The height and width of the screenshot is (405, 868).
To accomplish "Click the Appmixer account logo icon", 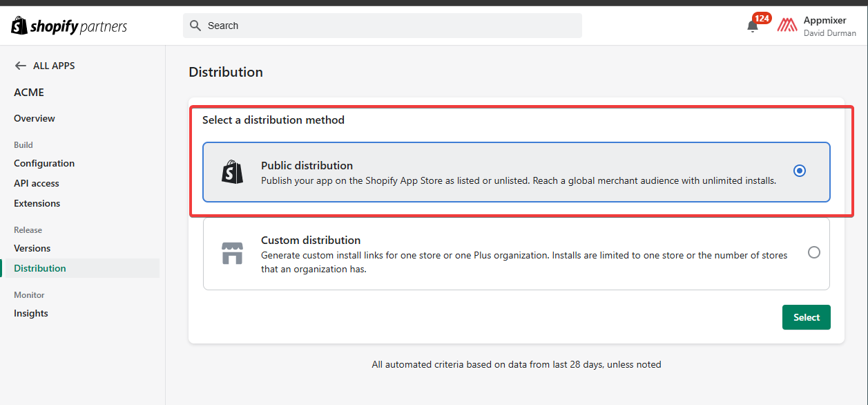I will (787, 26).
